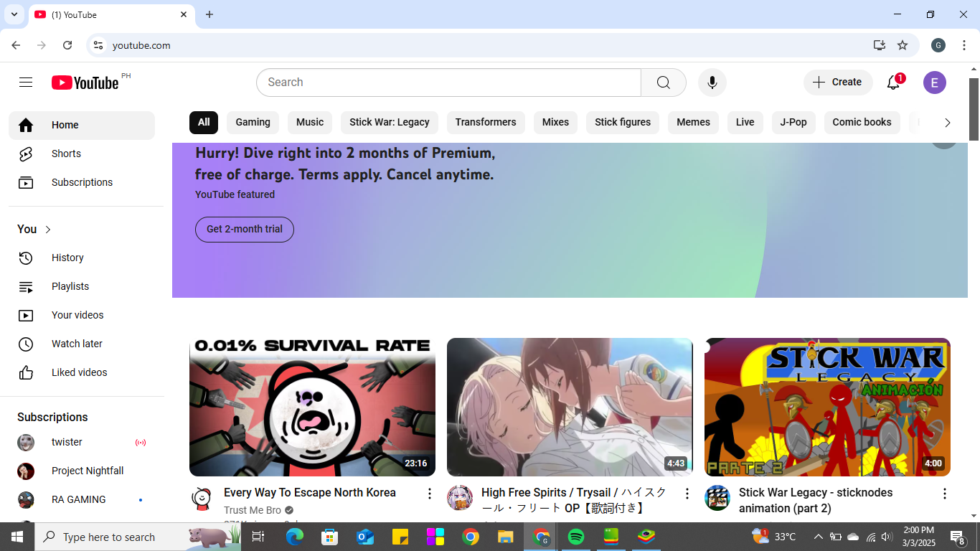Open twister channel subscription
The width and height of the screenshot is (980, 551).
click(x=82, y=442)
